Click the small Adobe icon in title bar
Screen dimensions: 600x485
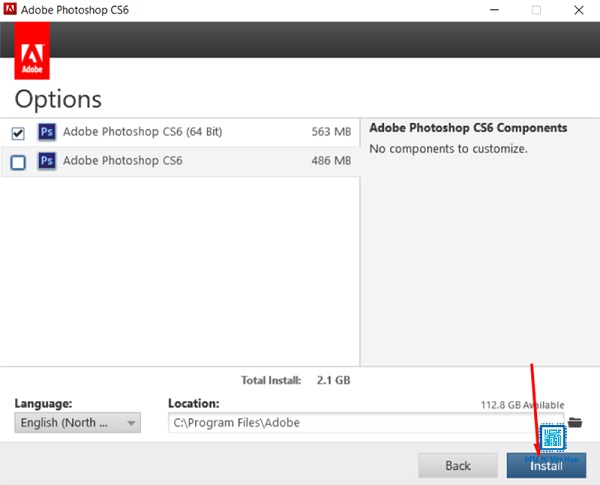(x=10, y=8)
